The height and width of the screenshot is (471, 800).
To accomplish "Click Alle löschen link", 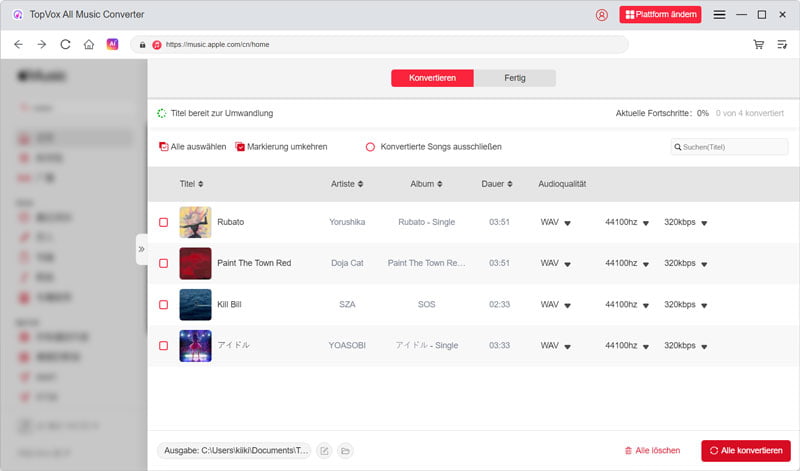I will point(653,451).
